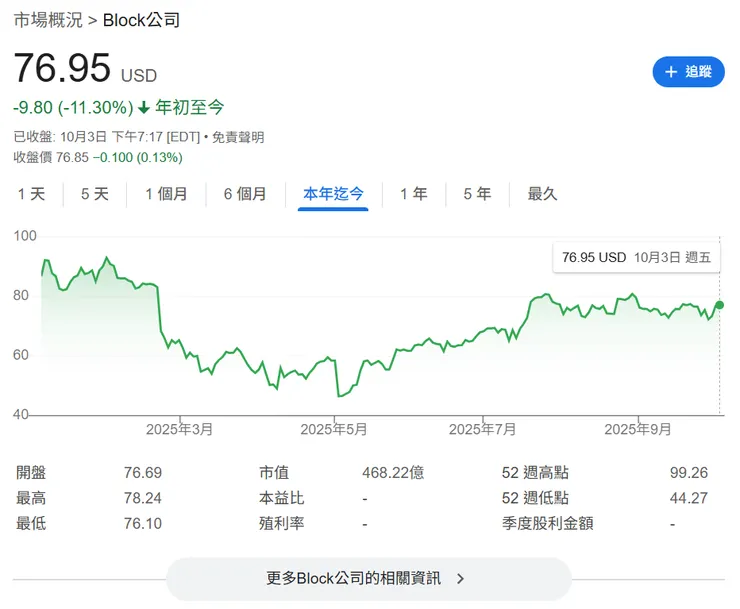Click the Block公司 breadcrumb title

pyautogui.click(x=141, y=20)
